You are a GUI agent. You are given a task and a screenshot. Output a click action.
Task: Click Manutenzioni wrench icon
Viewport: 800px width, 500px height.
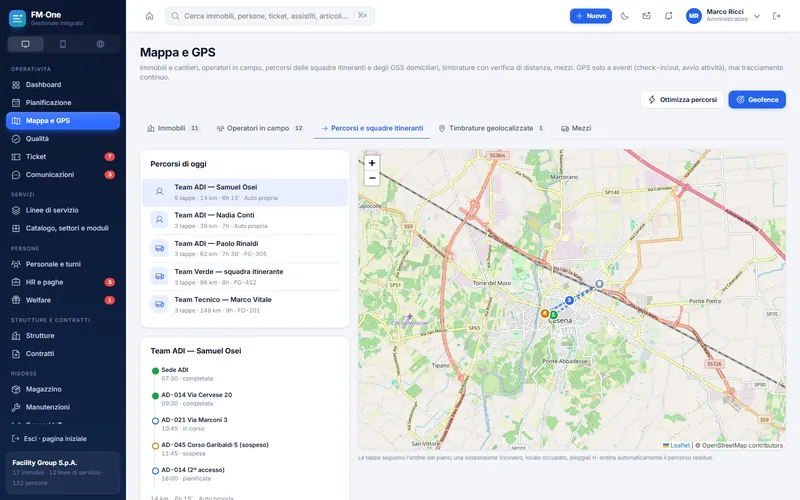coord(16,407)
